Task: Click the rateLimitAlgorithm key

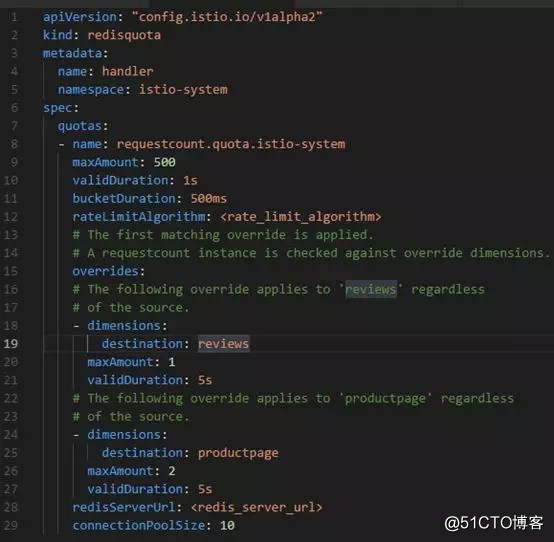Action: 139,217
